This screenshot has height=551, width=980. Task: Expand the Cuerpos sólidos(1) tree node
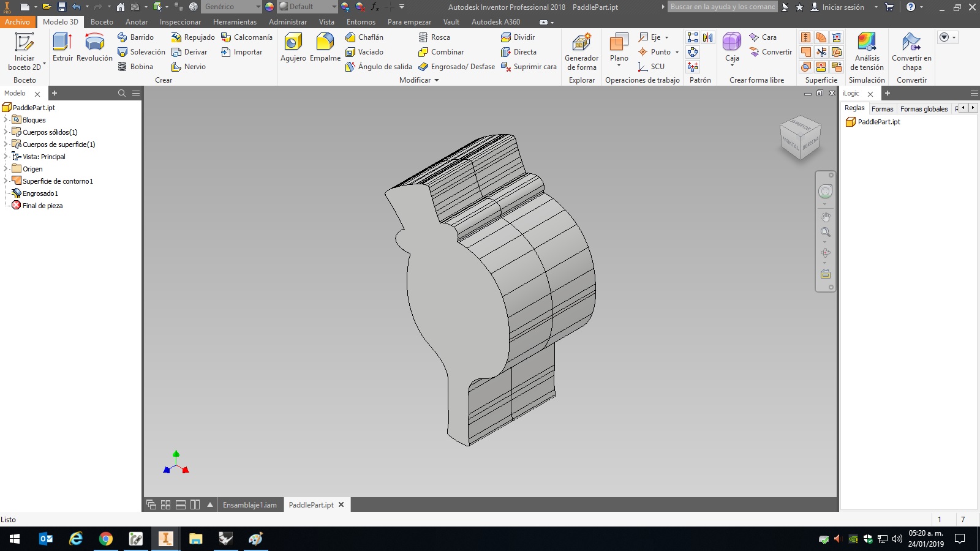6,132
